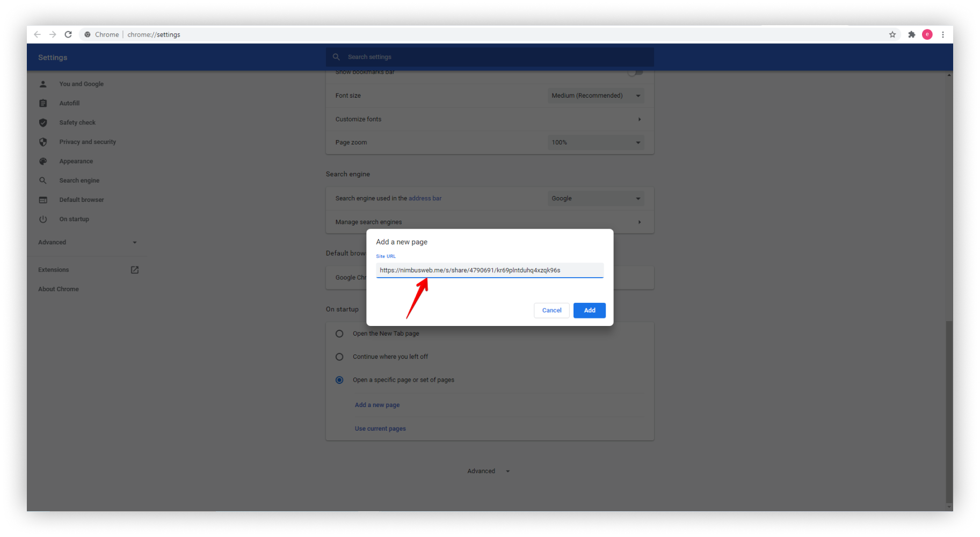Image resolution: width=980 pixels, height=537 pixels.
Task: Click the Appearance palette icon
Action: tap(43, 161)
